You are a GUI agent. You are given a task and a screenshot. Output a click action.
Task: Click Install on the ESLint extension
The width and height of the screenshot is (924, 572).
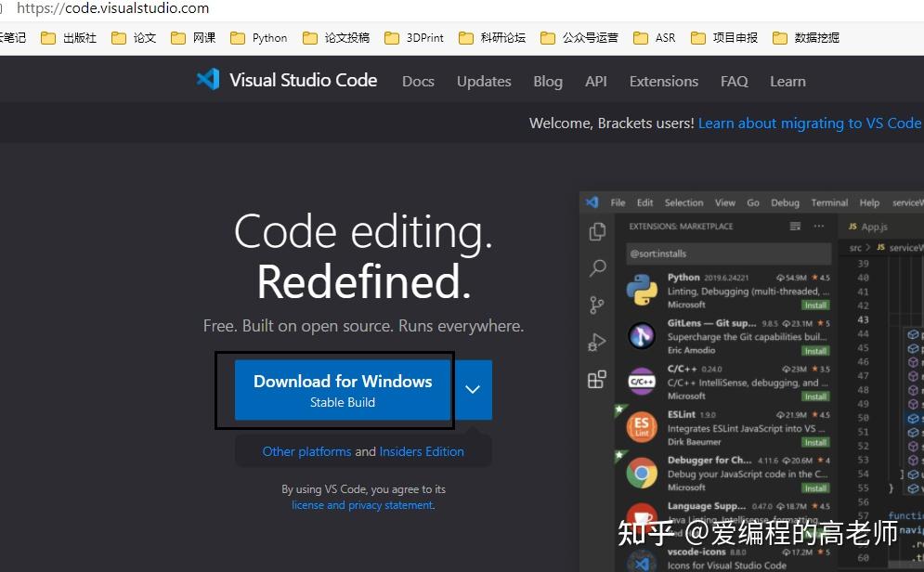click(x=815, y=442)
